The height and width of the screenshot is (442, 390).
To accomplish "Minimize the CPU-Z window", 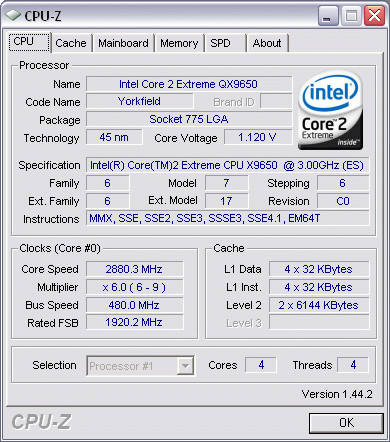I will [328, 16].
